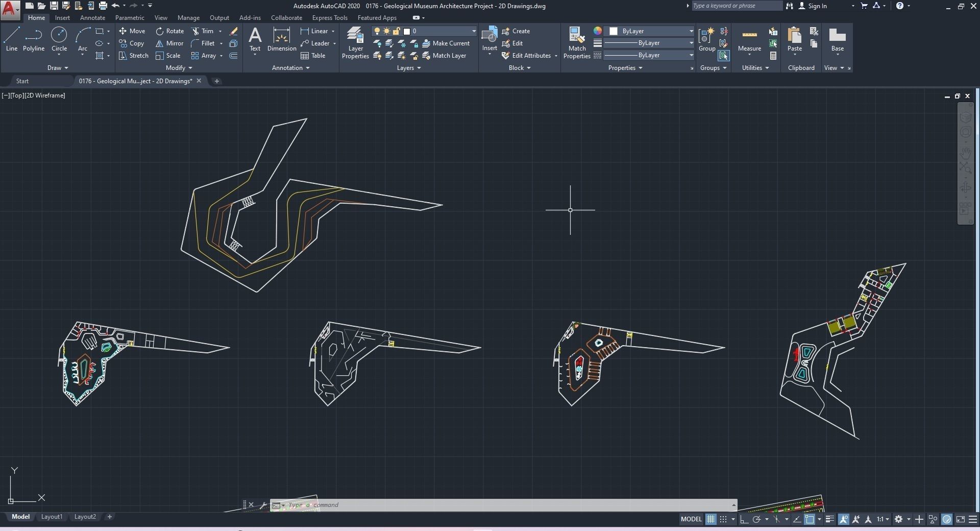This screenshot has height=531, width=980.
Task: Open the Text annotation tool
Action: tap(255, 39)
